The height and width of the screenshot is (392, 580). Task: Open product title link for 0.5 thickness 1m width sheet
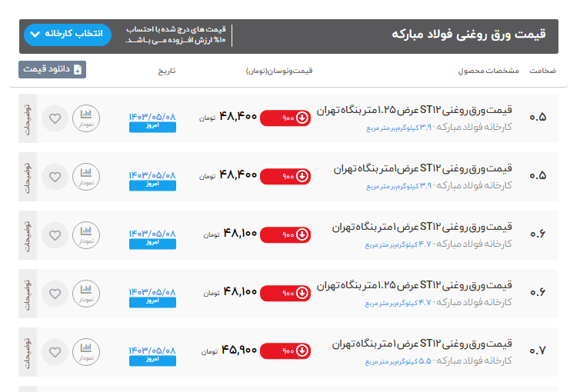click(423, 168)
